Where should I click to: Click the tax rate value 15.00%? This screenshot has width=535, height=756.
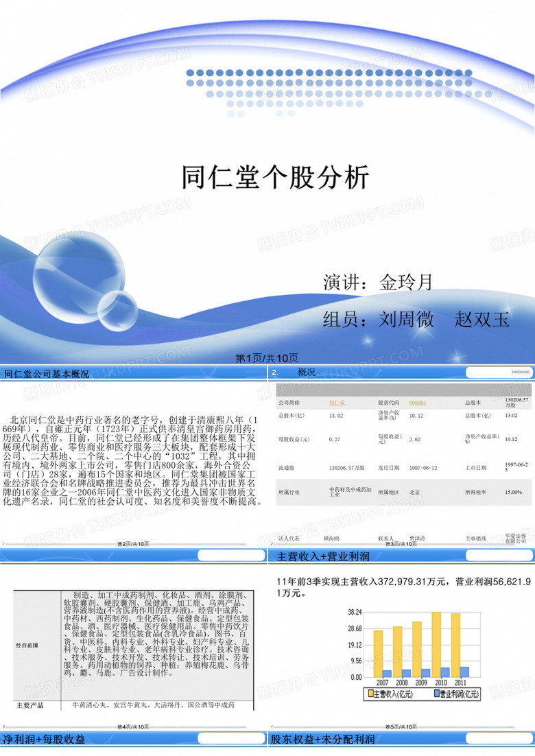[x=513, y=493]
